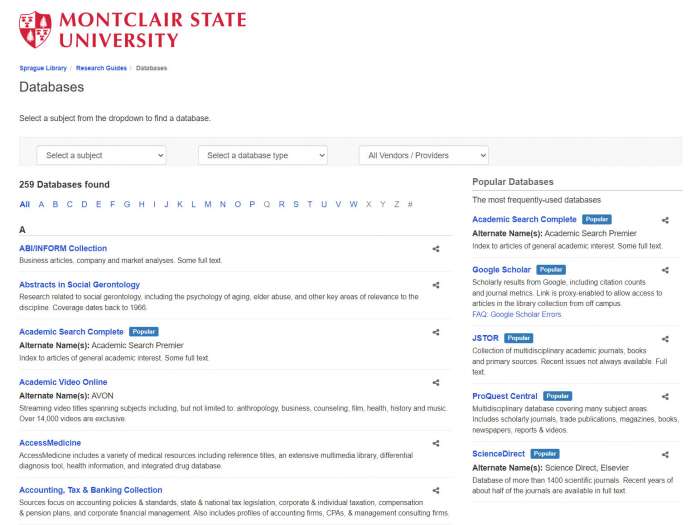This screenshot has height=525, width=700.
Task: Click share icon for Abstracts in Social Gerontology
Action: click(x=435, y=285)
